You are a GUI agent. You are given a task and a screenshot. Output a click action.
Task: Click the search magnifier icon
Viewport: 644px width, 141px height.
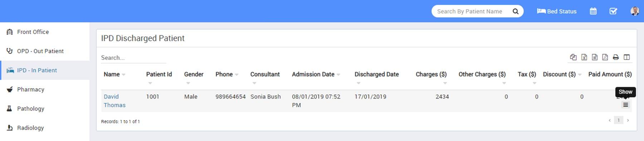(x=516, y=11)
